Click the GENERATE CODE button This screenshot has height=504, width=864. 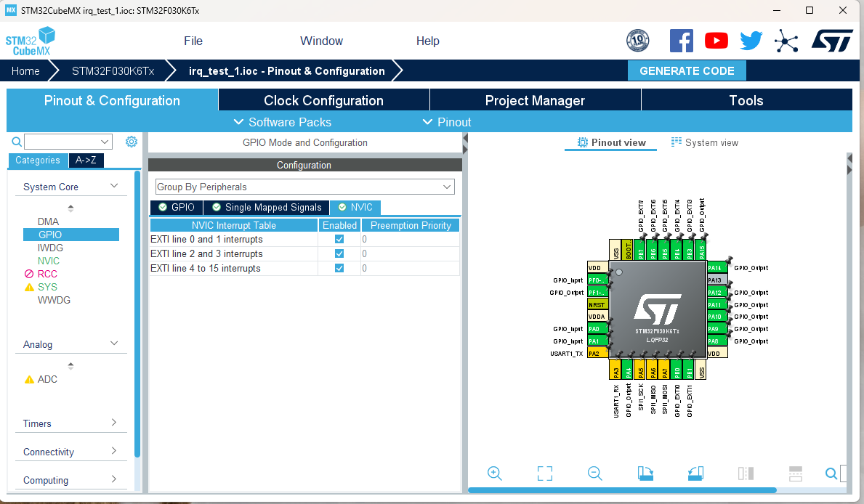coord(687,71)
